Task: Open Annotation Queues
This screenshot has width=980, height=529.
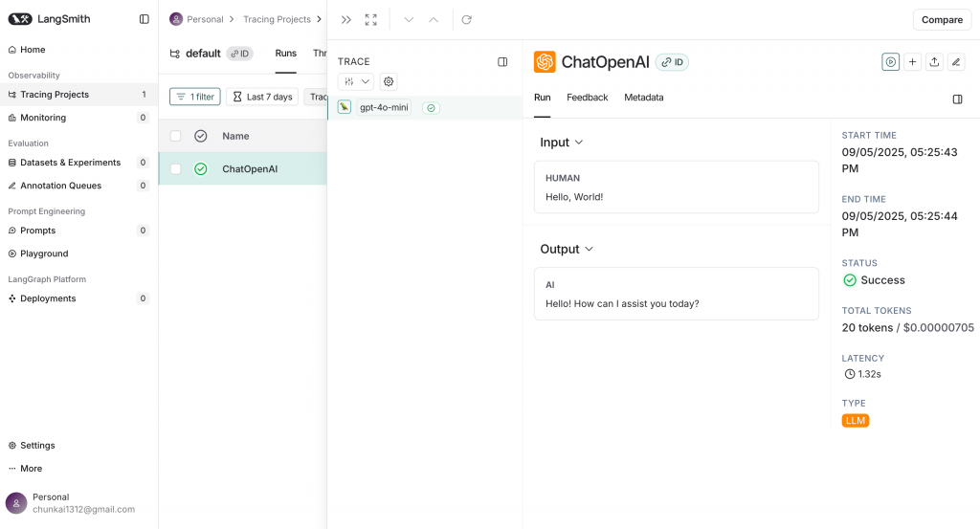Action: 78,186
